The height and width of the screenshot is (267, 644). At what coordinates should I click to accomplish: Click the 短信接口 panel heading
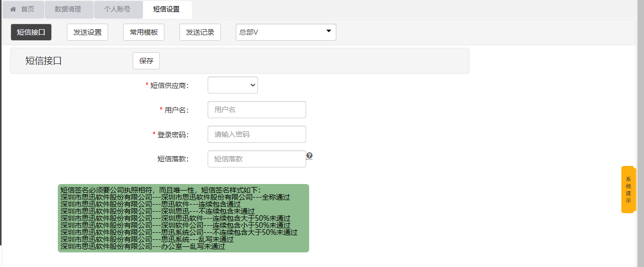[44, 61]
